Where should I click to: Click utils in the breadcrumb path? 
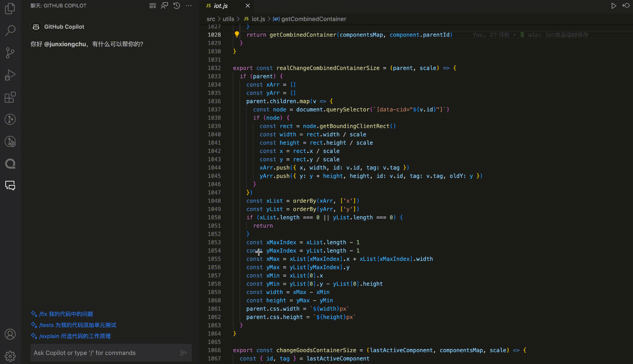(x=228, y=19)
